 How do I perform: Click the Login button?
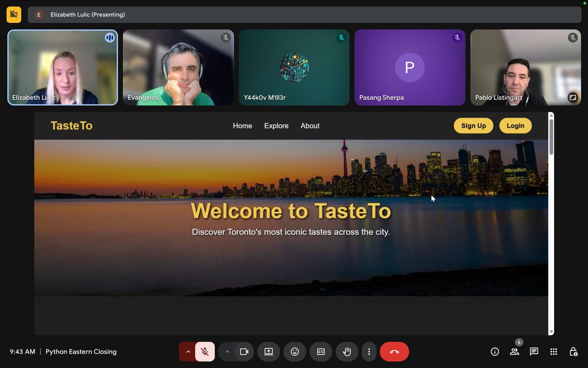tap(515, 126)
